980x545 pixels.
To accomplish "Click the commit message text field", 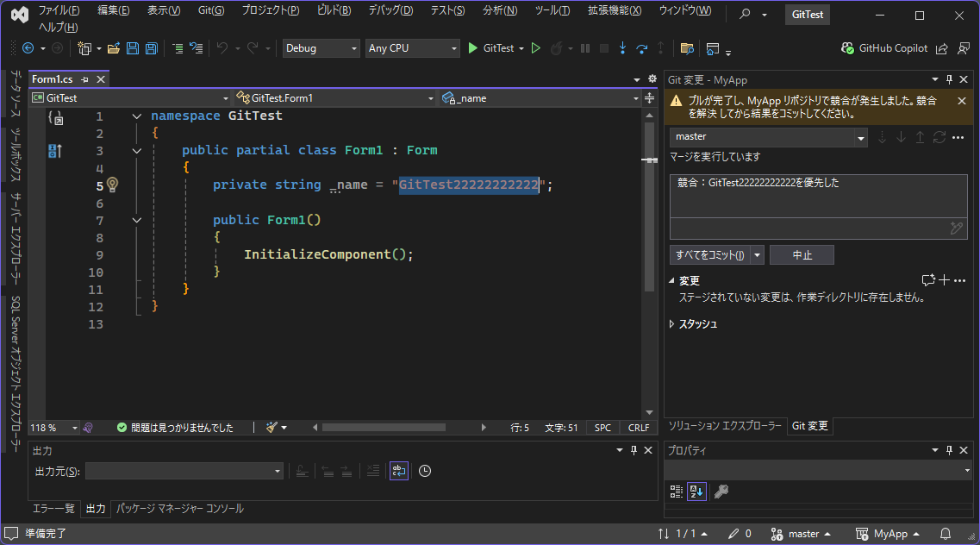I will pos(818,197).
